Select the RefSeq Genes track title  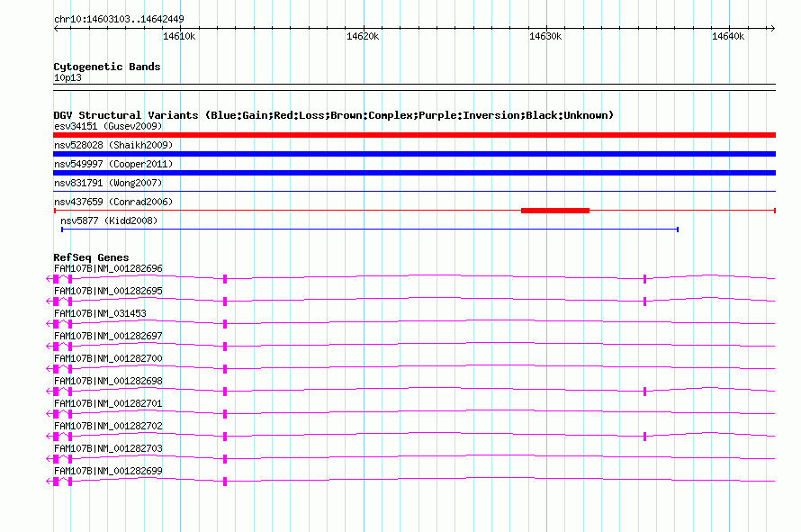[x=92, y=257]
